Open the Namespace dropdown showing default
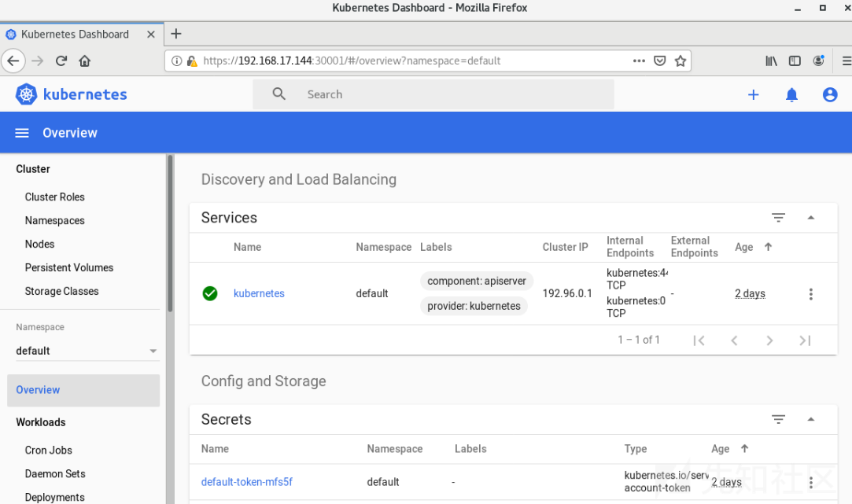This screenshot has height=504, width=852. [x=87, y=351]
